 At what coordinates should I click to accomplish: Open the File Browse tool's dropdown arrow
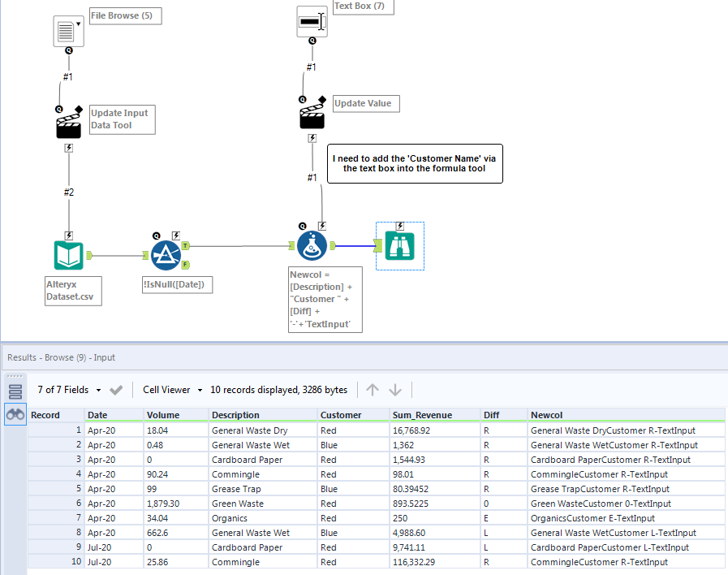click(78, 22)
